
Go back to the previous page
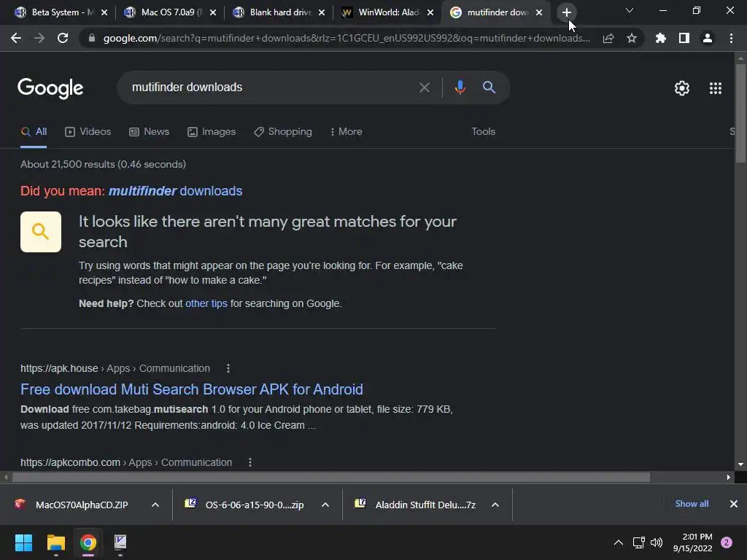(x=16, y=38)
